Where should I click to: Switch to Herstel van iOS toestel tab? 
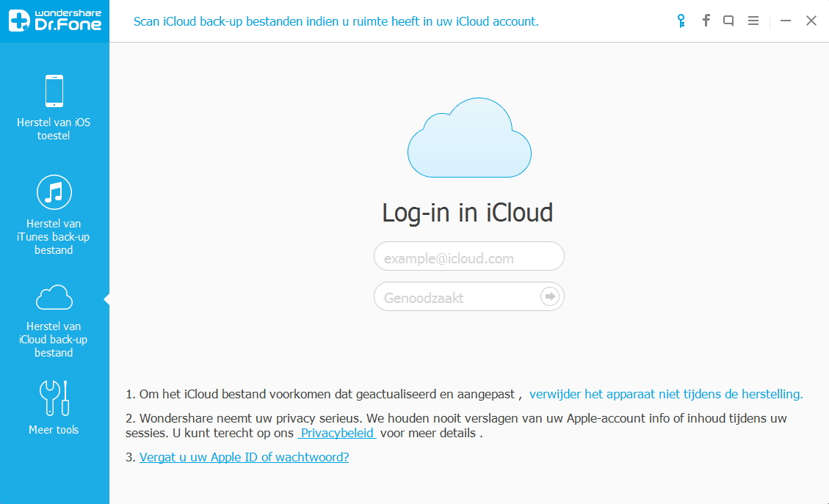click(54, 108)
